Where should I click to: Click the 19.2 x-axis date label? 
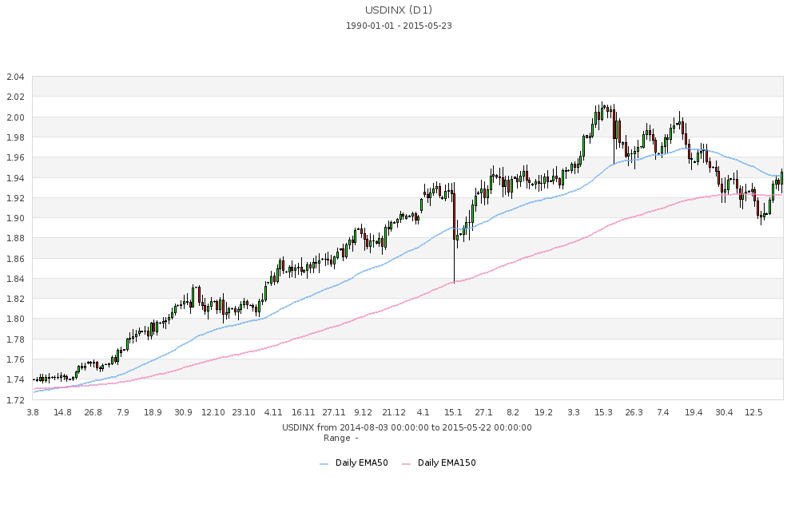click(x=543, y=412)
